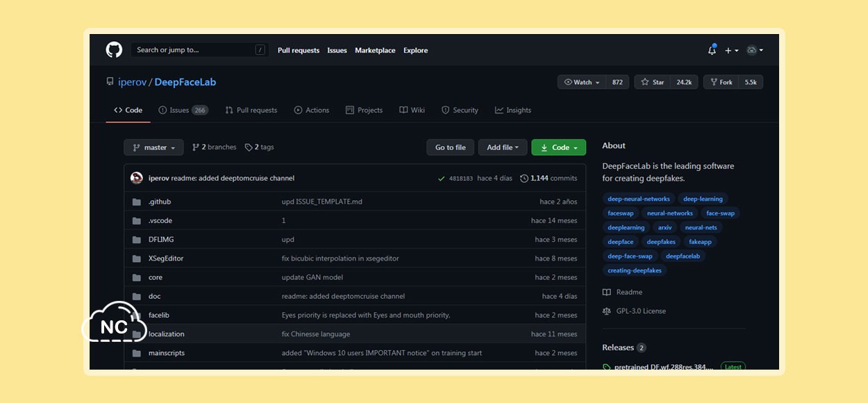Star the DeepFaceLab repository
Viewport: 868px width, 403px height.
click(652, 82)
